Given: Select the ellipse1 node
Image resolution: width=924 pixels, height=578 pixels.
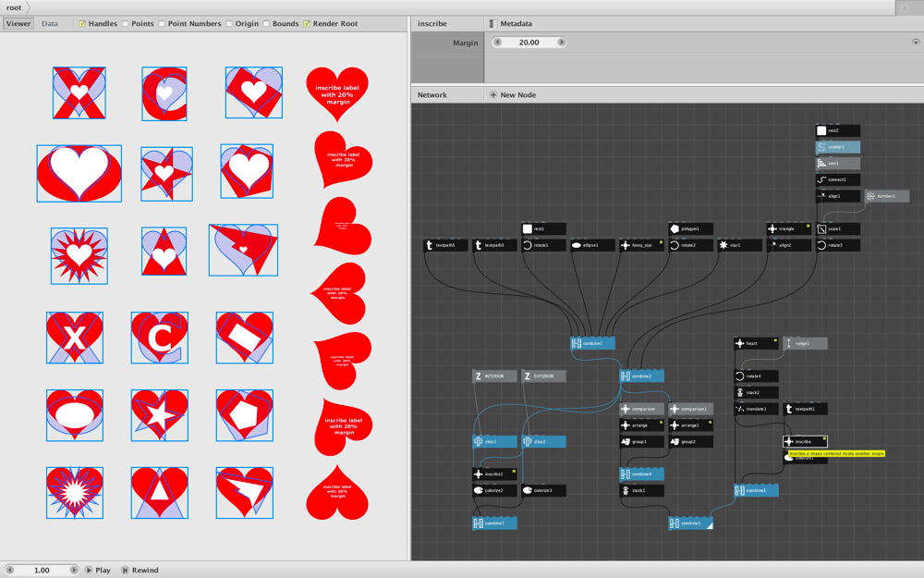Looking at the screenshot, I should pos(592,245).
